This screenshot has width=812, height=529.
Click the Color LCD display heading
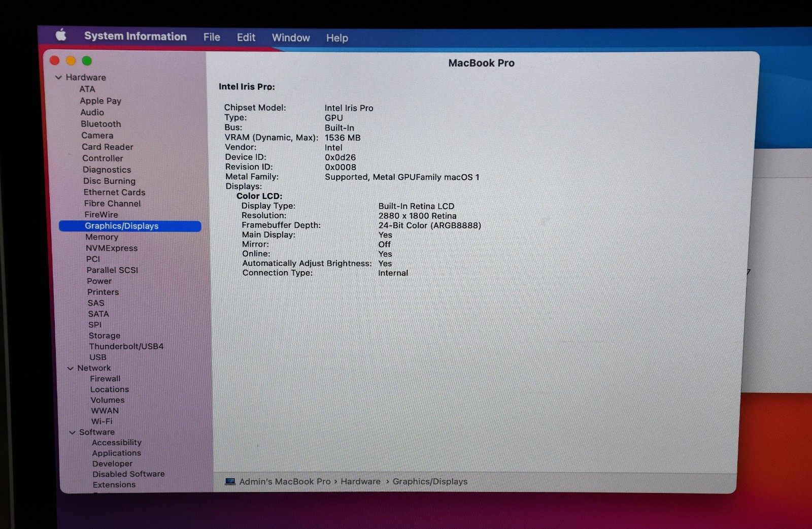click(x=259, y=196)
